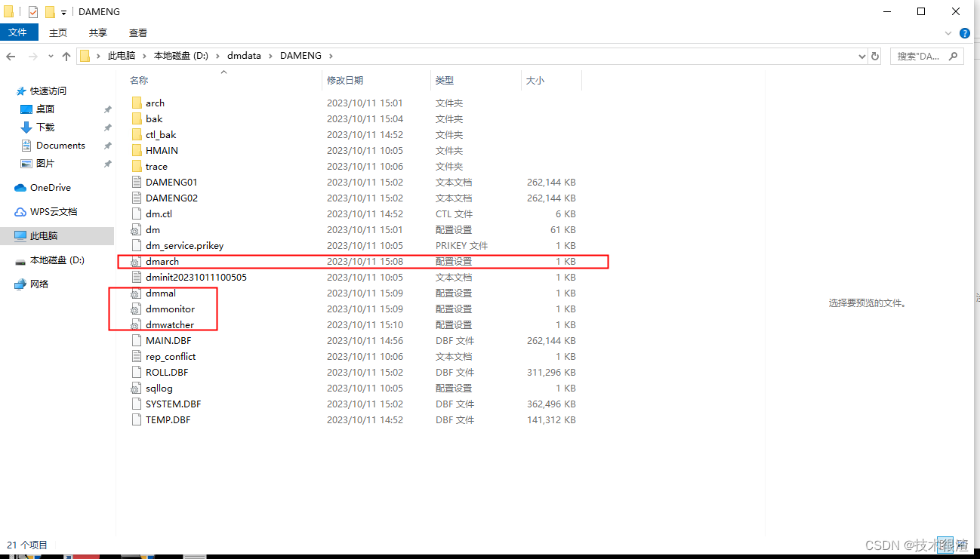980x559 pixels.
Task: Select the dm.ctl file icon
Action: pos(137,213)
